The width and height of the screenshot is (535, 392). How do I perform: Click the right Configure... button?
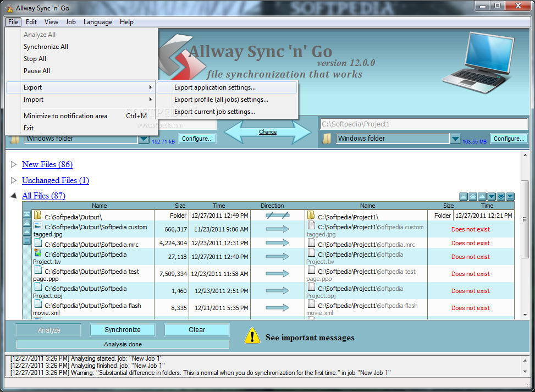click(x=509, y=139)
